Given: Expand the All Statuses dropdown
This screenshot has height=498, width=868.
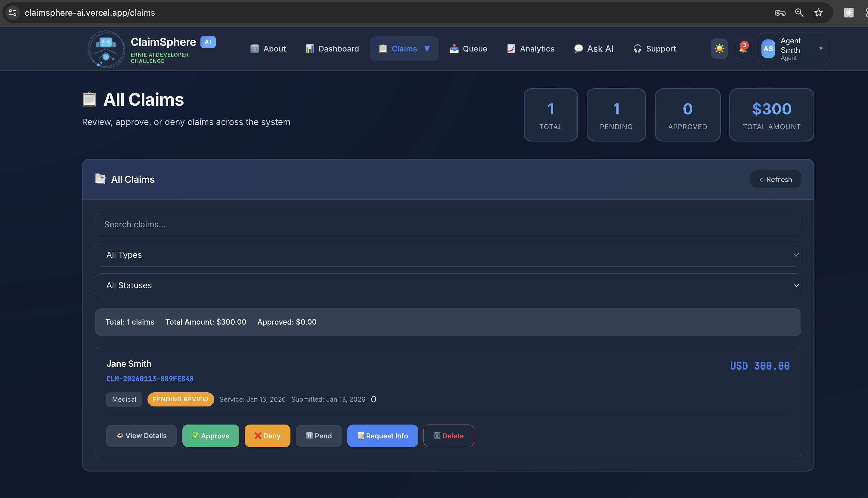Looking at the screenshot, I should click(448, 285).
